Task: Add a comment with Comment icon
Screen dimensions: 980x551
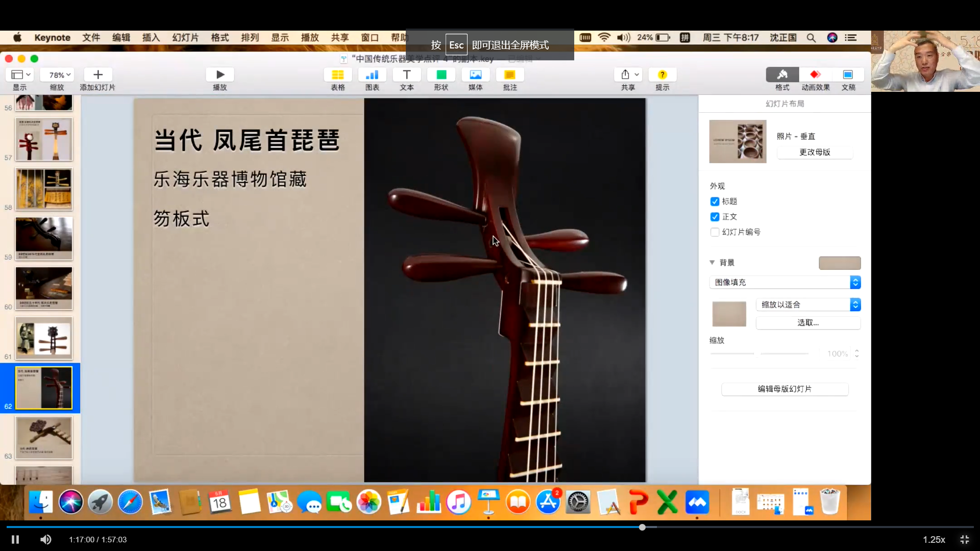Action: point(509,75)
